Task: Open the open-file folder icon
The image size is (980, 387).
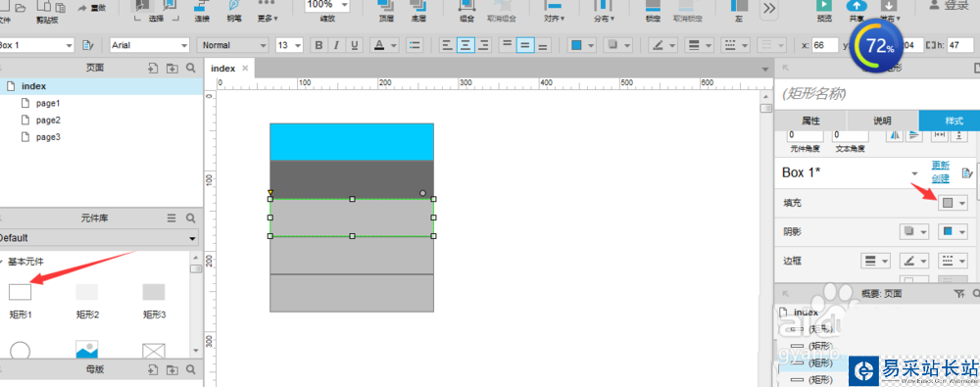Action: [20, 8]
